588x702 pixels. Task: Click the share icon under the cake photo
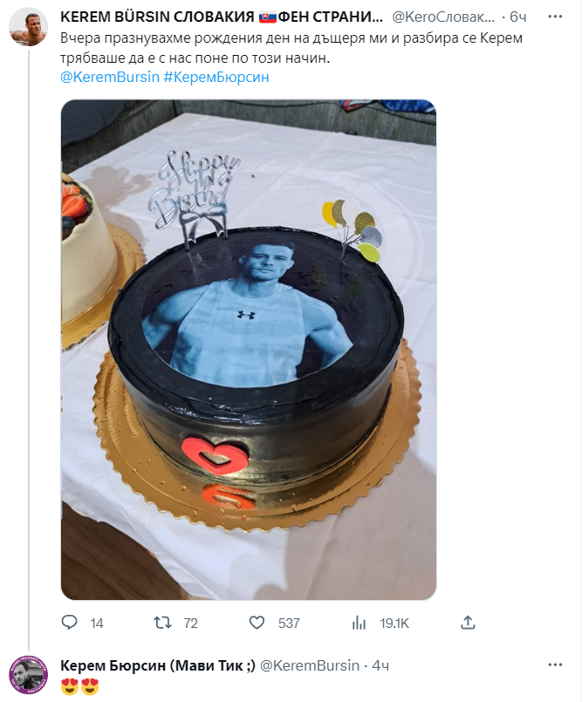(x=468, y=622)
